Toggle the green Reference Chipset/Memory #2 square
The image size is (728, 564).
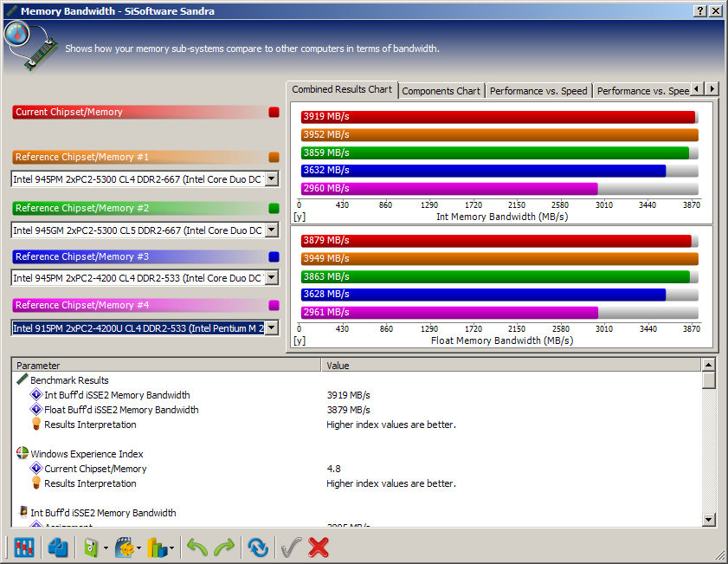(x=274, y=208)
